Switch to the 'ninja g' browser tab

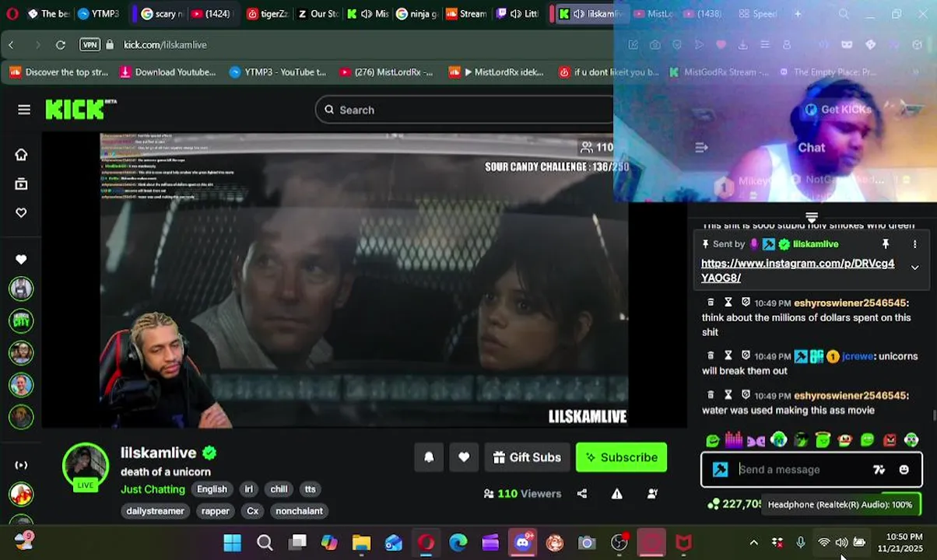418,14
